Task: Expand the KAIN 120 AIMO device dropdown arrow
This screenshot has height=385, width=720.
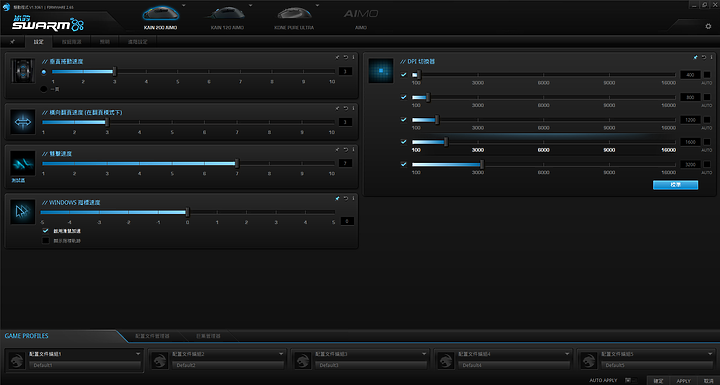Action: 250,6
